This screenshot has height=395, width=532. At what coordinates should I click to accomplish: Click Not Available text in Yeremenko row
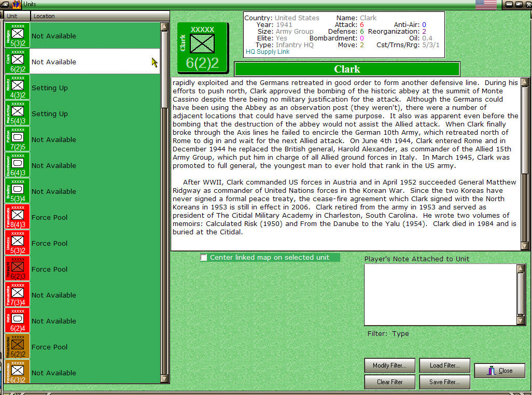pyautogui.click(x=53, y=373)
